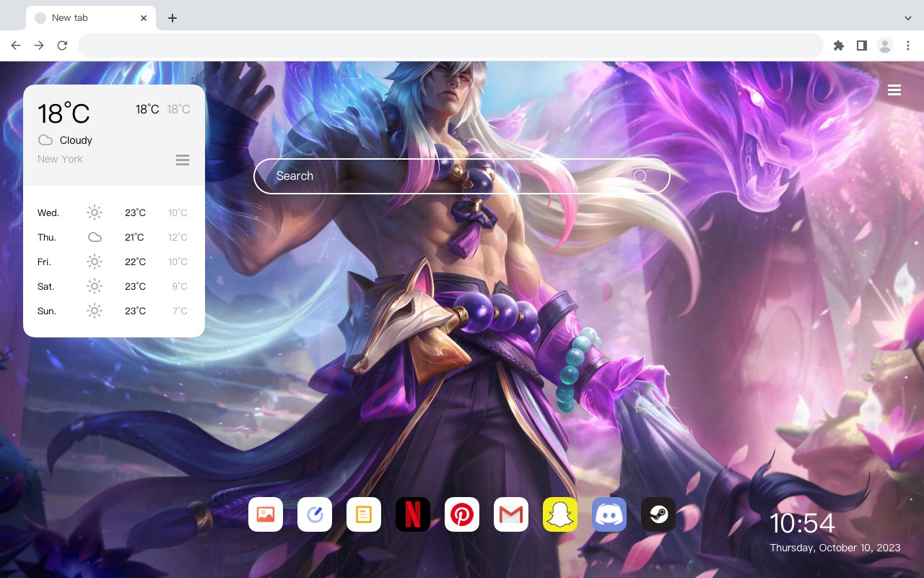Select the Thu. forecast row

114,237
